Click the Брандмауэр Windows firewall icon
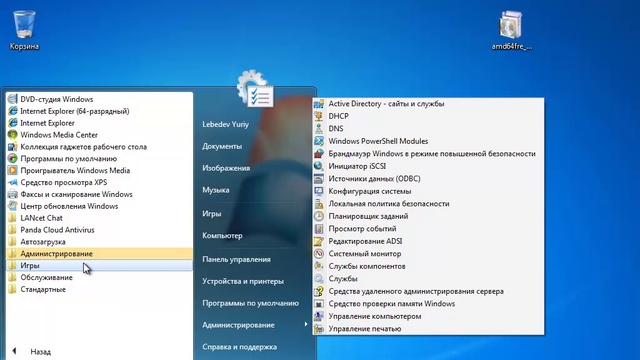The height and width of the screenshot is (360, 640). [x=319, y=154]
